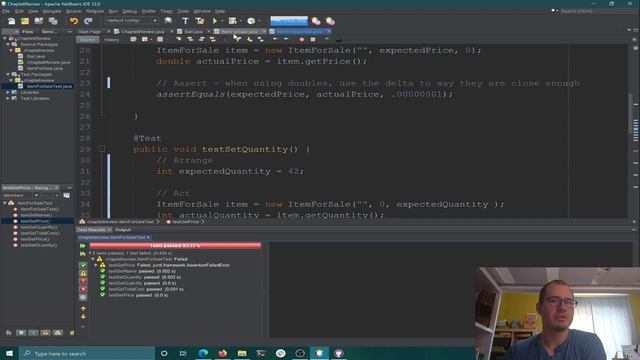Select ItemForSale.java in project tree
The image size is (640, 360).
[44, 68]
